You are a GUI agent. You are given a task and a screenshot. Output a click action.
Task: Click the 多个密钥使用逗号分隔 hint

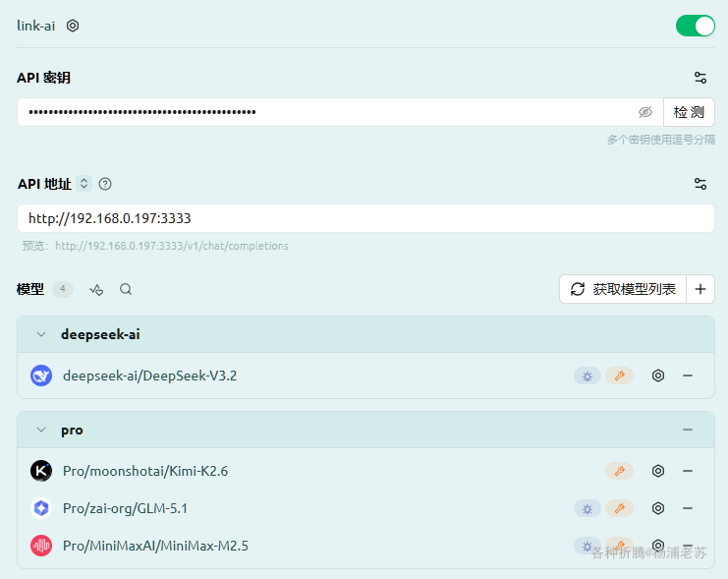(660, 140)
